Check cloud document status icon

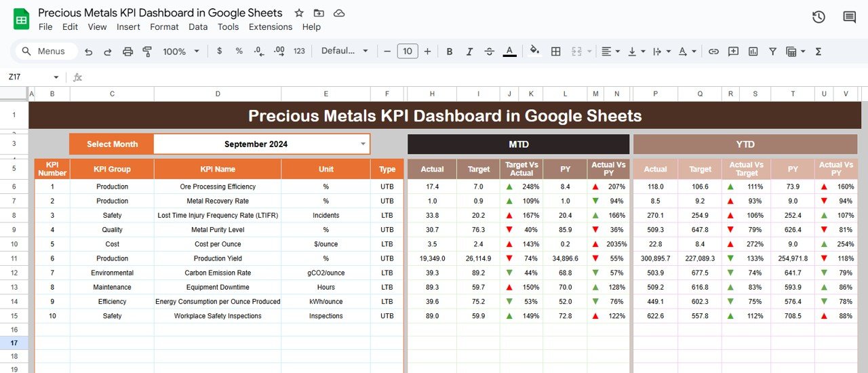click(x=339, y=13)
